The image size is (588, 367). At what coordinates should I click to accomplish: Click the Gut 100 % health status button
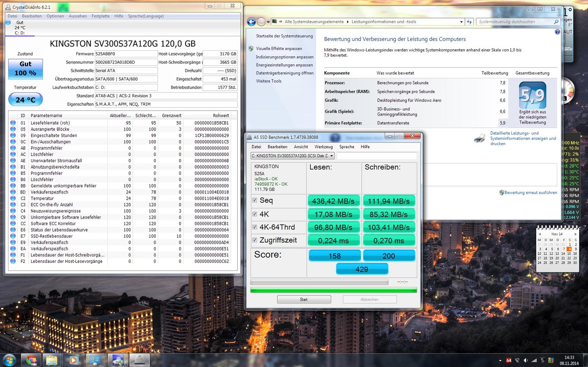[x=26, y=69]
